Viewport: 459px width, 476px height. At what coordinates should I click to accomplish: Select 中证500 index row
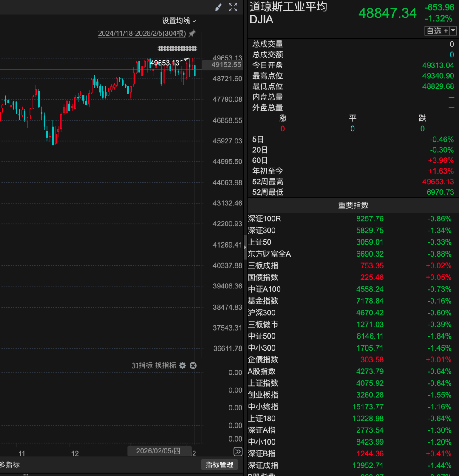tap(353, 336)
